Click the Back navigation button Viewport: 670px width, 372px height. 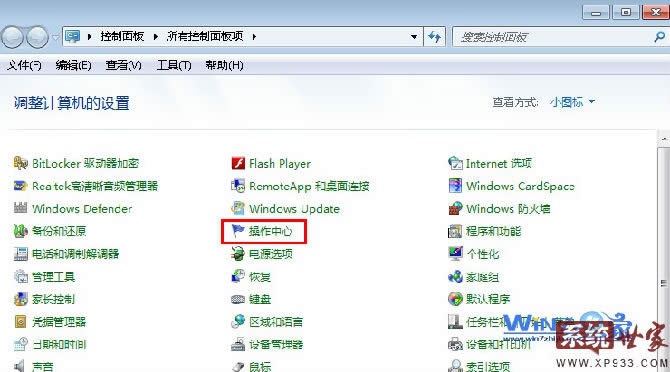(12, 37)
